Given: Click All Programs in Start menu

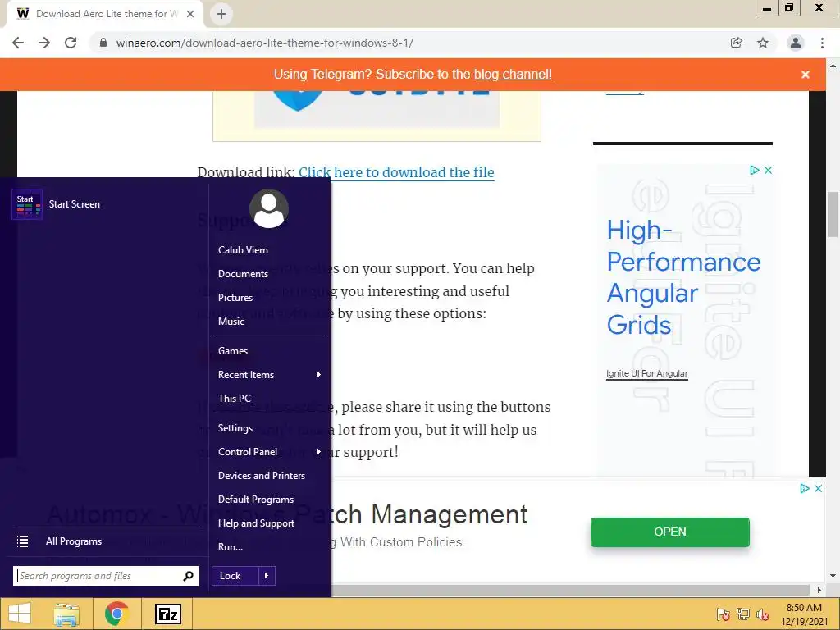Looking at the screenshot, I should click(74, 541).
